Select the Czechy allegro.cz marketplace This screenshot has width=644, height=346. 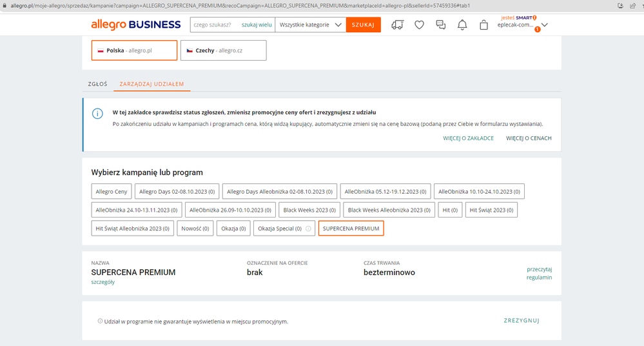click(x=224, y=50)
